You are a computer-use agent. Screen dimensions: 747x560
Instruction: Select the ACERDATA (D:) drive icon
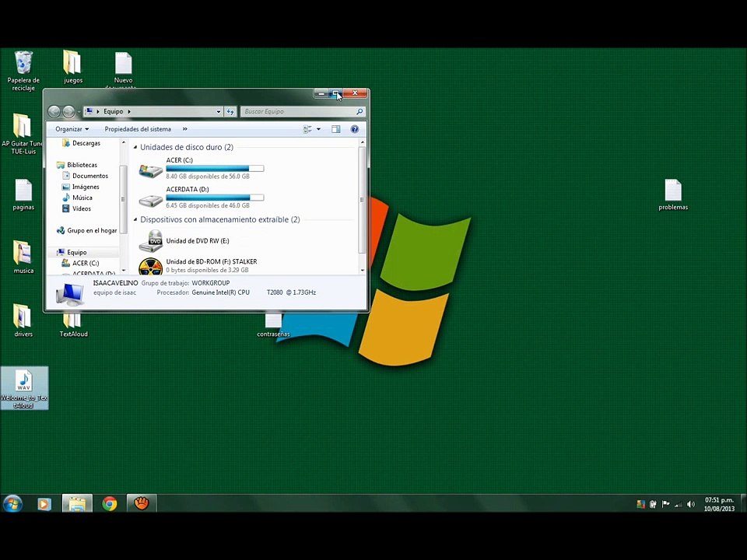[150, 200]
